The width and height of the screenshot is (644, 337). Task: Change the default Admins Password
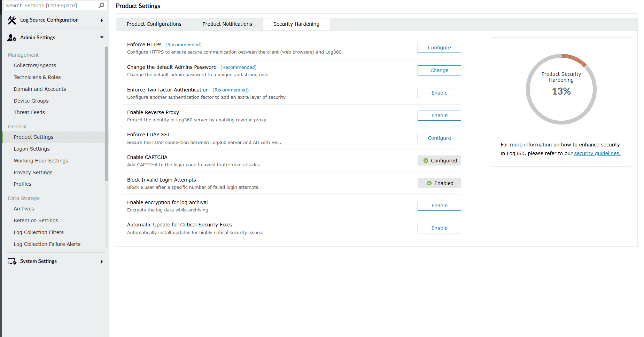439,70
